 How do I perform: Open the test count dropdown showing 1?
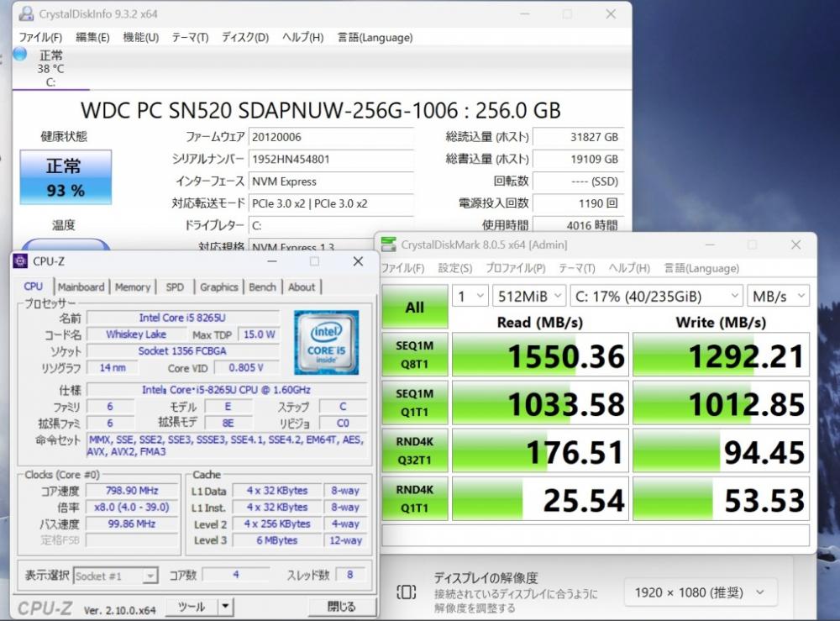tap(470, 296)
